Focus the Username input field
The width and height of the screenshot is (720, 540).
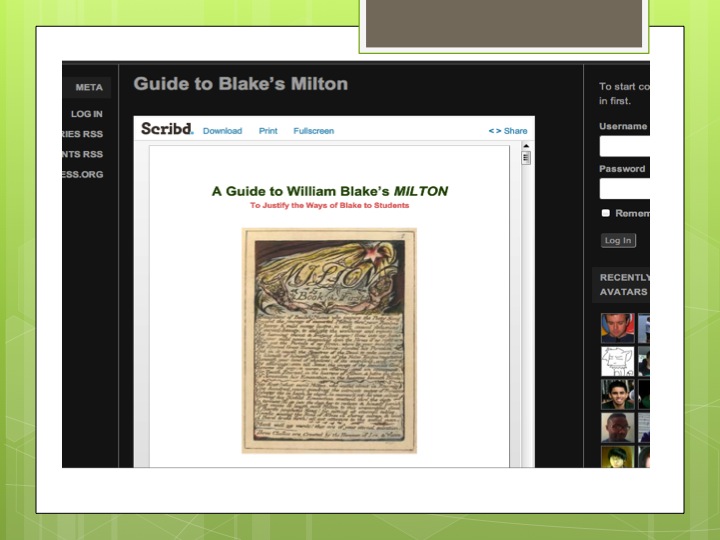[624, 146]
